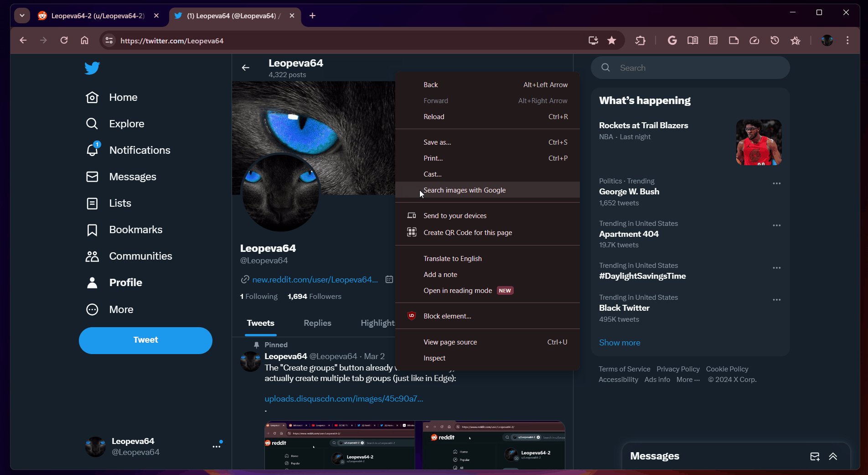Reload the page using toolbar icon
Screen dimensions: 868x475
click(64, 41)
